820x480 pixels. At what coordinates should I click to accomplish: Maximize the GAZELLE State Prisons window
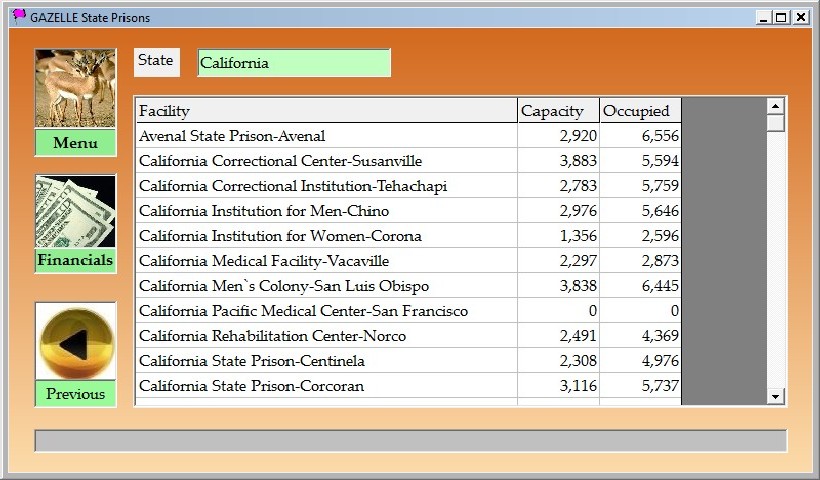tap(781, 17)
